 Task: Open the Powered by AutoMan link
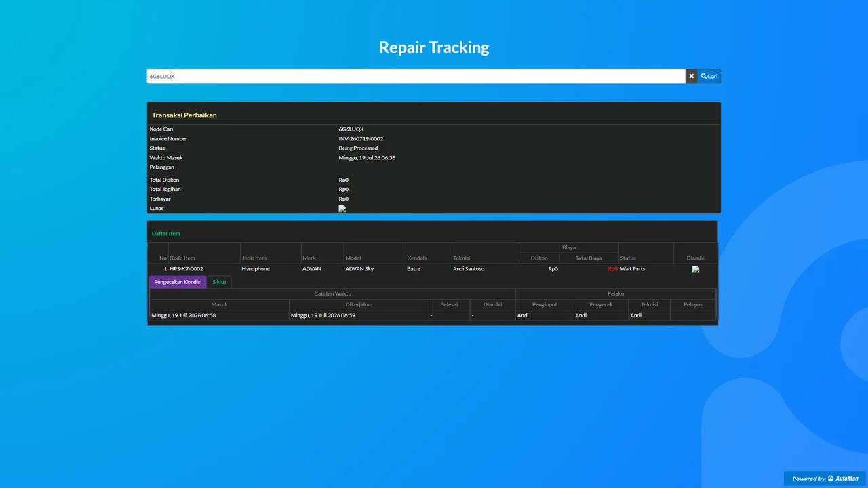pos(825,479)
